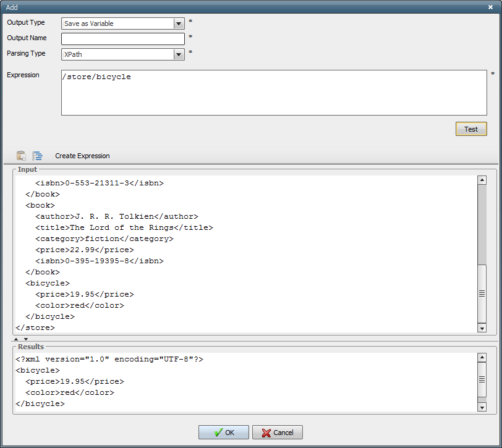Click the opening bicycle tag in Results
This screenshot has height=448, width=502.
pos(38,371)
